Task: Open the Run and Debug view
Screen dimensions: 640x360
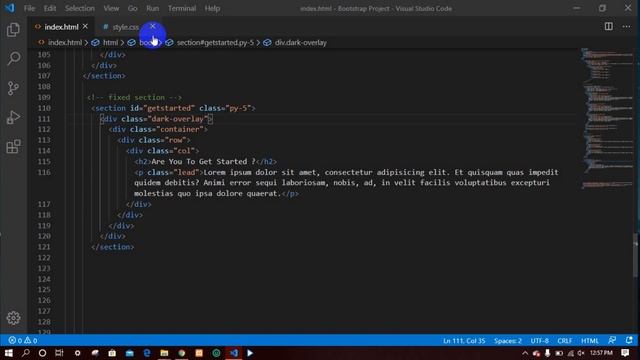Action: click(x=13, y=118)
